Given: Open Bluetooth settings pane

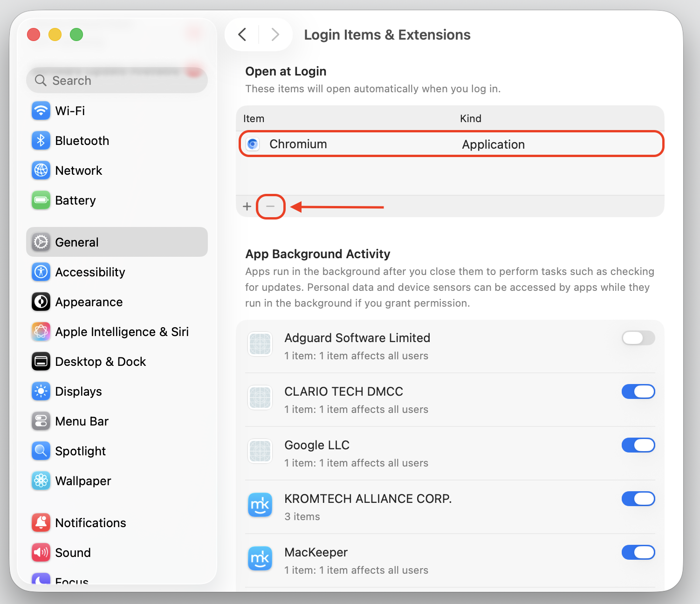Looking at the screenshot, I should pos(117,141).
